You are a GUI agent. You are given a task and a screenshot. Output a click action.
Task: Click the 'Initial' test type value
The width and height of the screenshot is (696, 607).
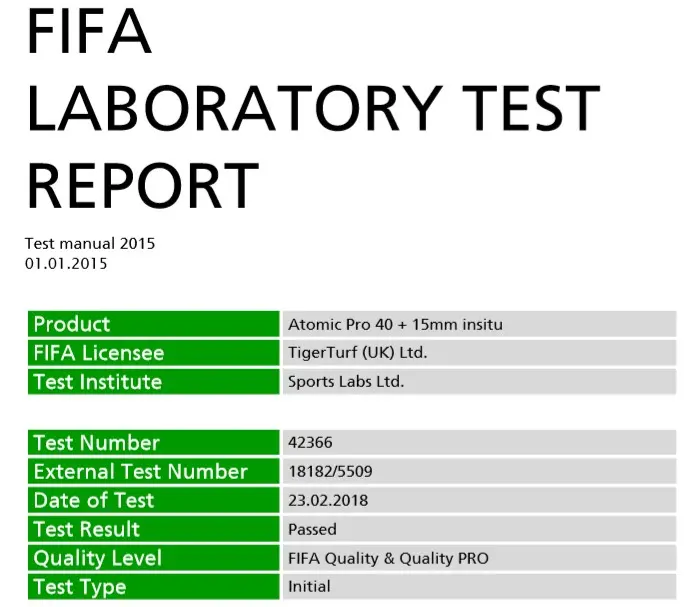point(309,587)
